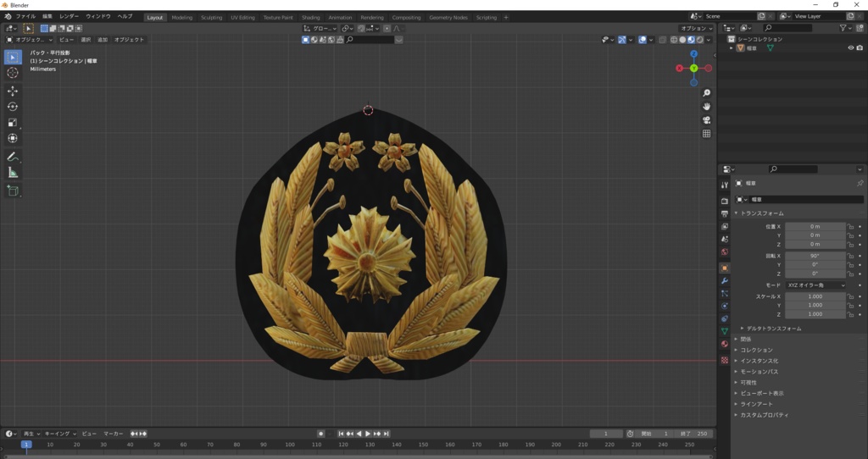Screen dimensions: 868x459
Task: Click the Z axis on navigation gizmo
Action: 693,54
